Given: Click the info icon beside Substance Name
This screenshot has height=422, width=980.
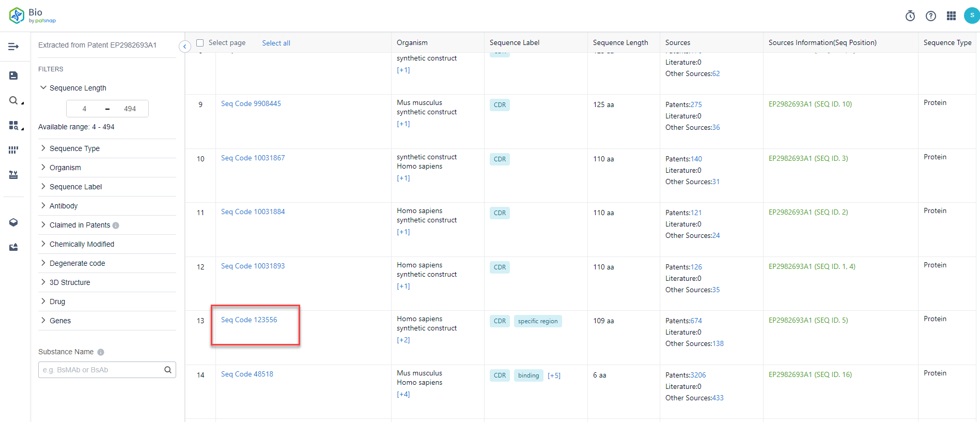Looking at the screenshot, I should 101,352.
